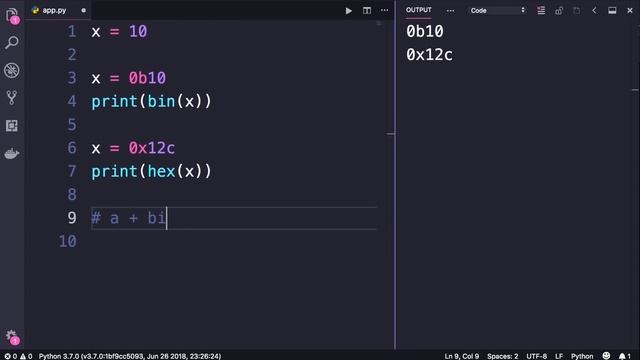Open errors and warnings in status bar

[18, 356]
